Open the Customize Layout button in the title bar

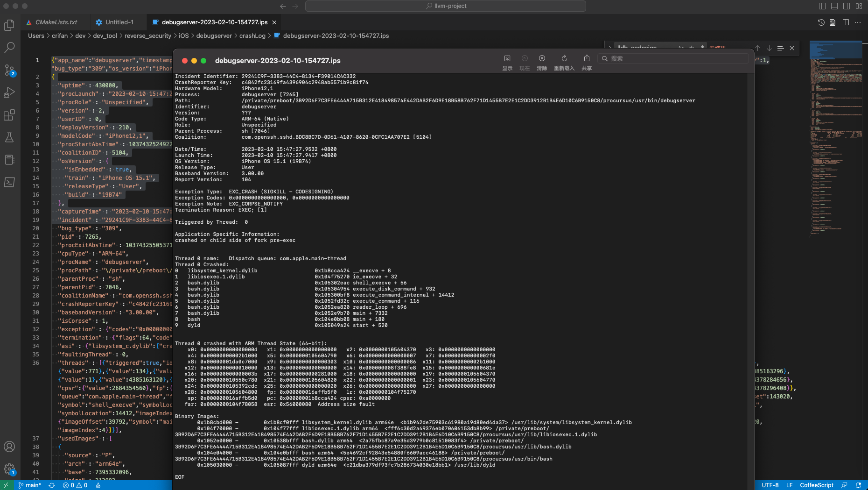(859, 6)
